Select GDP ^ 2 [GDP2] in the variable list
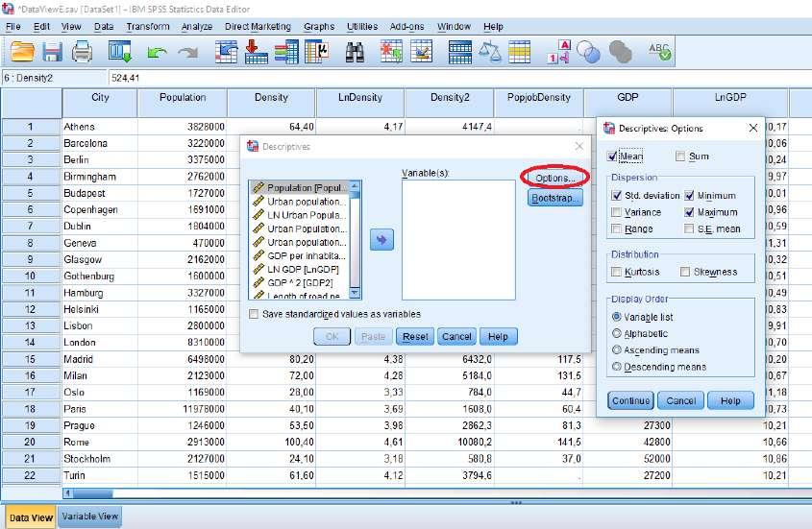This screenshot has height=529, width=812. [x=300, y=282]
